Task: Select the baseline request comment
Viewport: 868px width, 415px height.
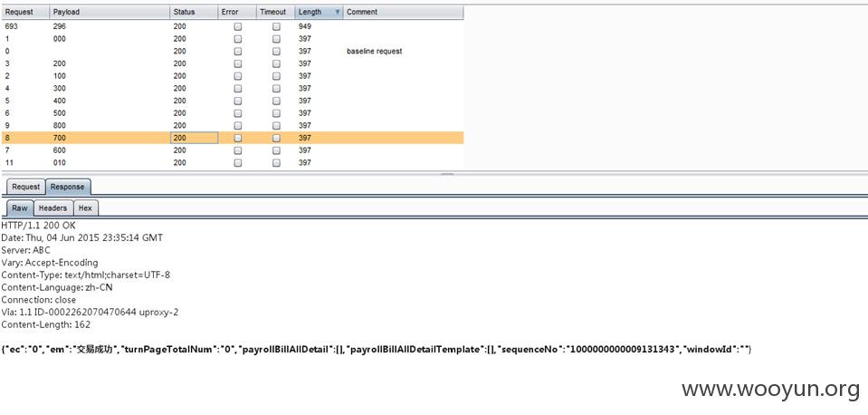Action: [x=374, y=51]
